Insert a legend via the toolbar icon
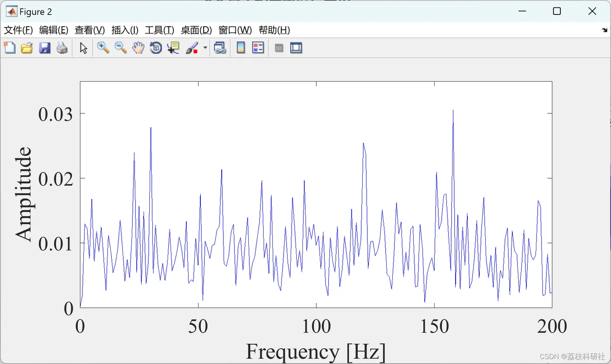Image resolution: width=611 pixels, height=364 pixels. [x=258, y=48]
